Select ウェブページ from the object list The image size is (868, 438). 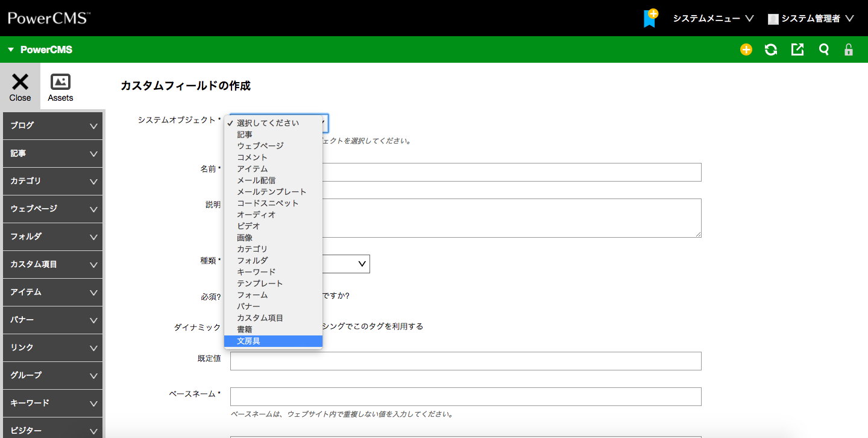click(x=273, y=146)
